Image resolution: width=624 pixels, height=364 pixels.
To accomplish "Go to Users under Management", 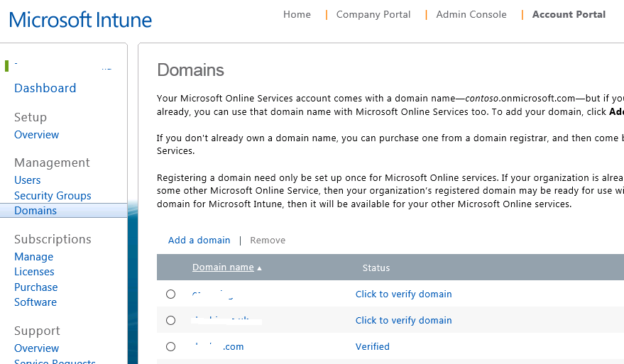I will click(x=27, y=180).
